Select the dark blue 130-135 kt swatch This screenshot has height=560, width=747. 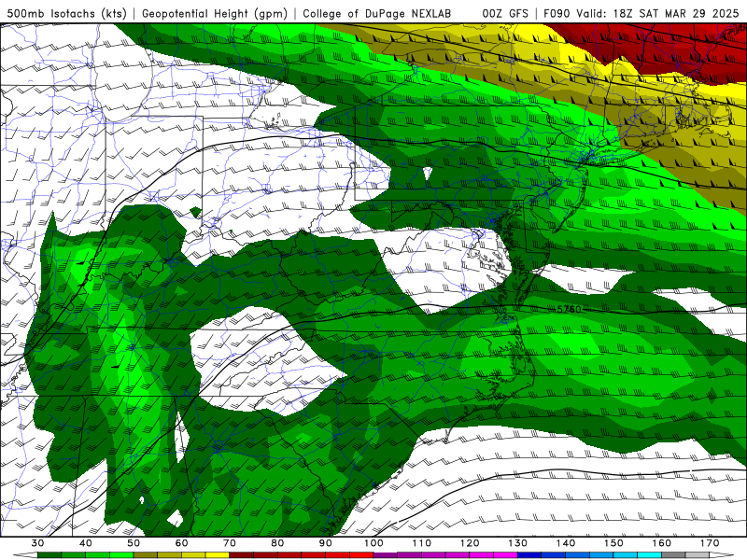pos(529,555)
